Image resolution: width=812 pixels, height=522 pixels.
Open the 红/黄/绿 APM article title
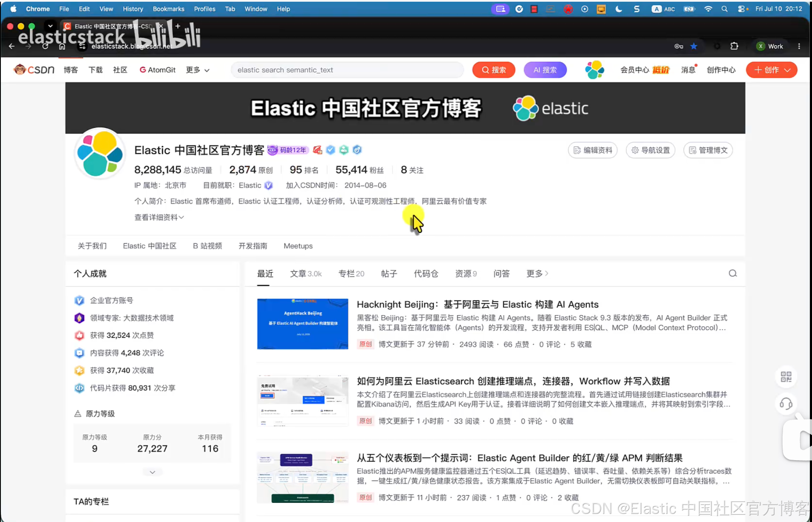pyautogui.click(x=520, y=458)
